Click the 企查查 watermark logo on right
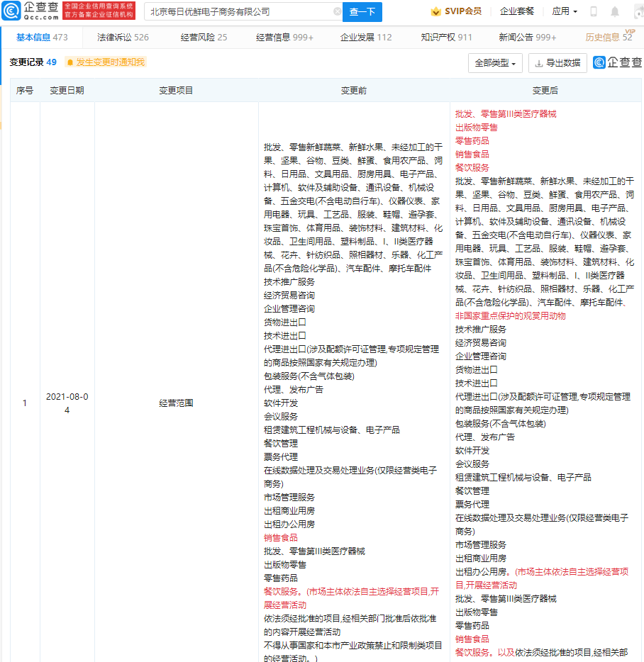 click(x=617, y=63)
